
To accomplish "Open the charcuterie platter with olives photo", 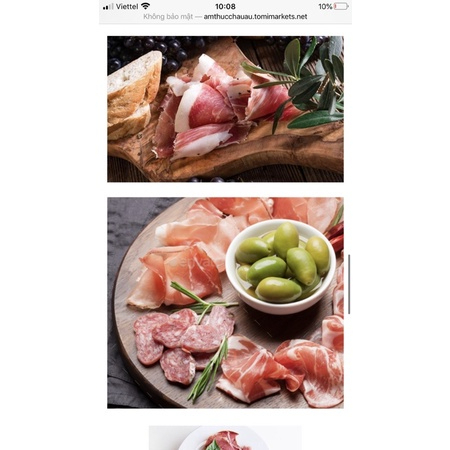I will click(225, 303).
